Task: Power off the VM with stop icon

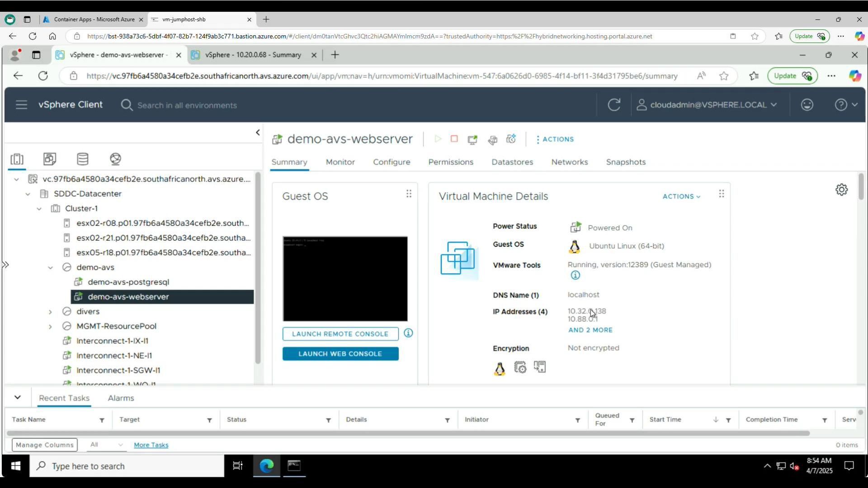Action: [454, 139]
